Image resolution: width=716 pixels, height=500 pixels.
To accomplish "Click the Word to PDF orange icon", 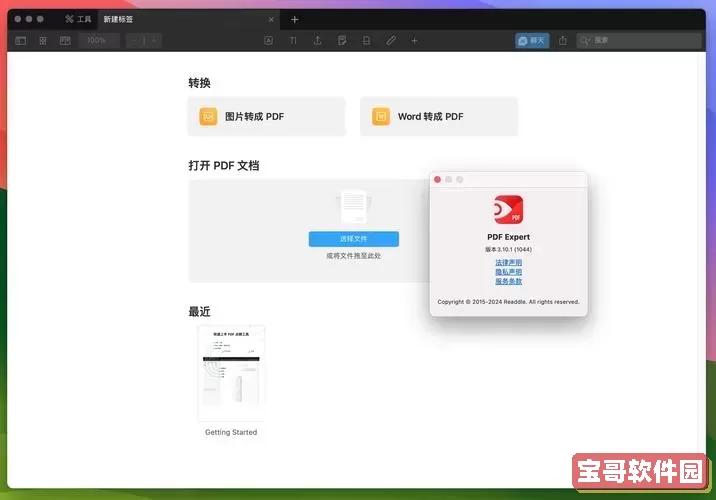I will [x=381, y=116].
